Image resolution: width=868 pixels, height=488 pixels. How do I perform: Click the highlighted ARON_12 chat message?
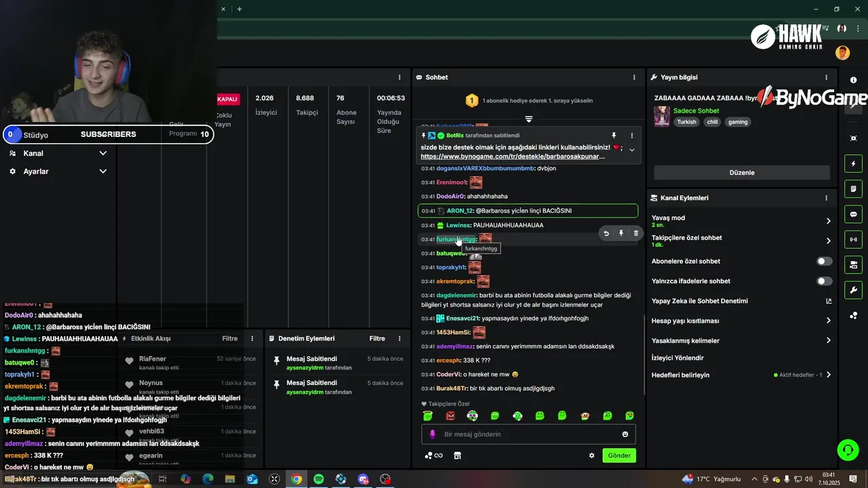(528, 211)
